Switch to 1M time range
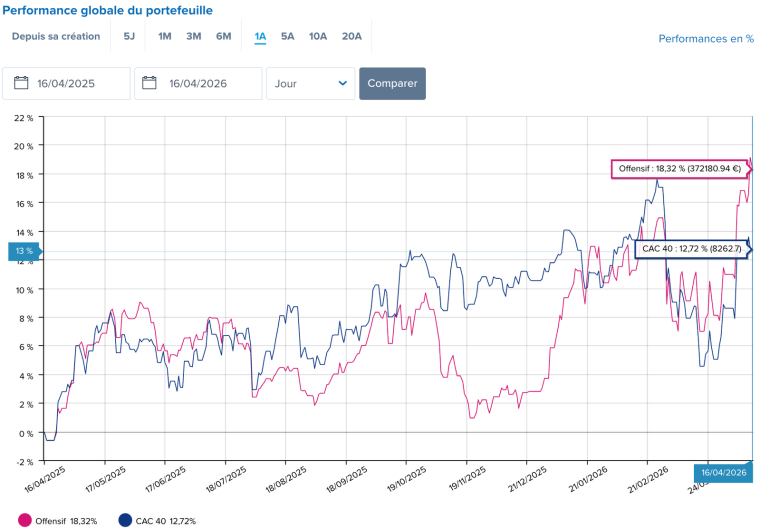Image resolution: width=760 pixels, height=529 pixels. 165,37
